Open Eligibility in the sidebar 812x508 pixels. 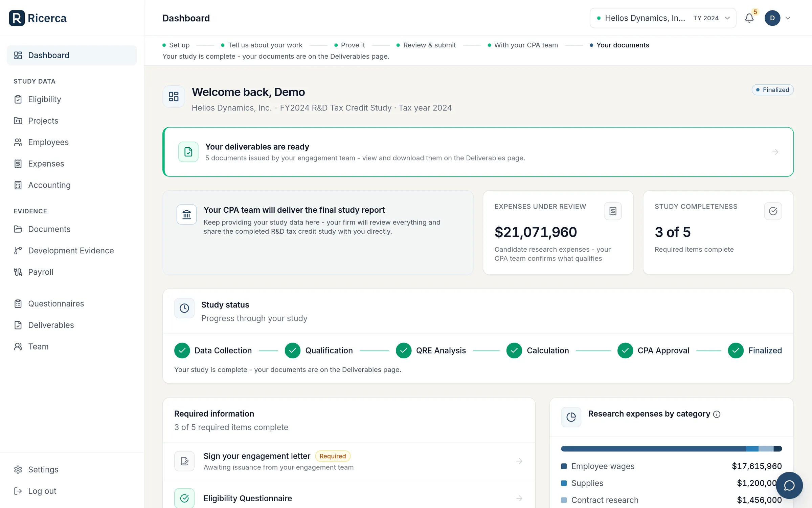click(72, 99)
